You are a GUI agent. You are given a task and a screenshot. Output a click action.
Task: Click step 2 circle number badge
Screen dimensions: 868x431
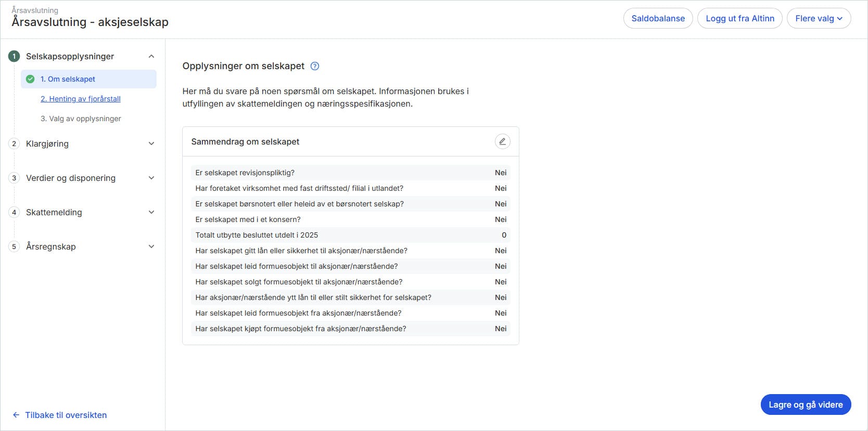[x=14, y=143]
